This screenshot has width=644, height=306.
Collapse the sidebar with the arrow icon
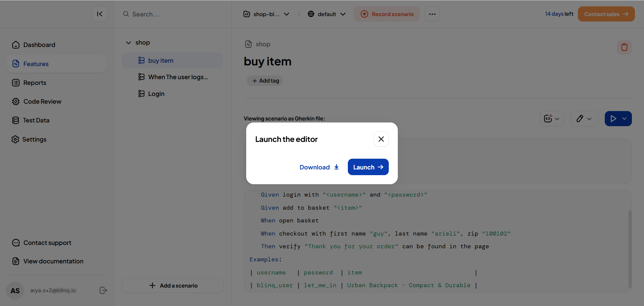[100, 14]
